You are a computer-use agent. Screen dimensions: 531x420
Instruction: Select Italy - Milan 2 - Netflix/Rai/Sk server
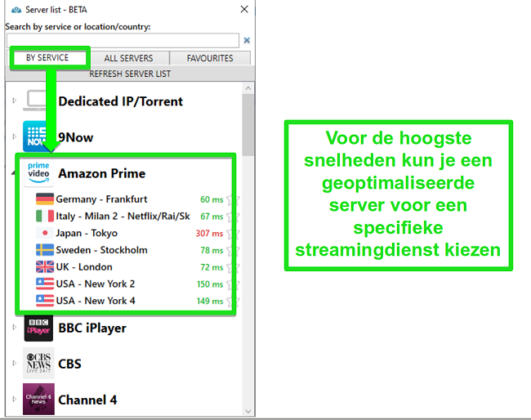[123, 216]
